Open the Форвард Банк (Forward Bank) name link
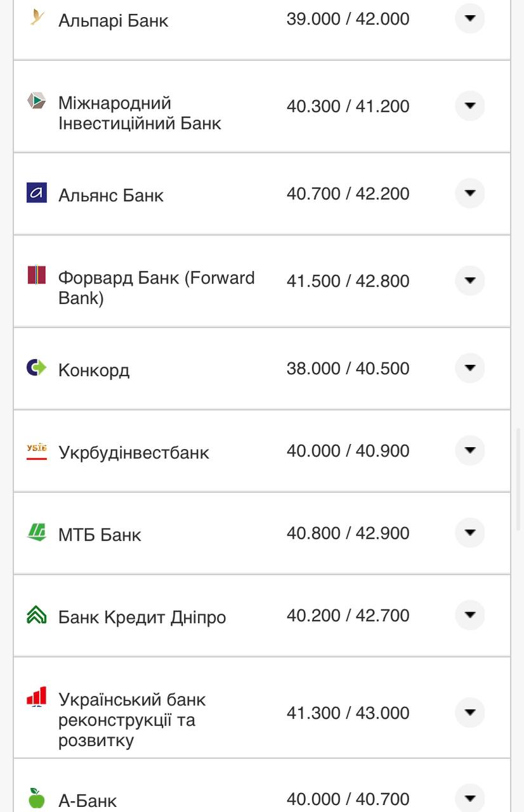Viewport: 524px width, 812px height. (x=156, y=287)
